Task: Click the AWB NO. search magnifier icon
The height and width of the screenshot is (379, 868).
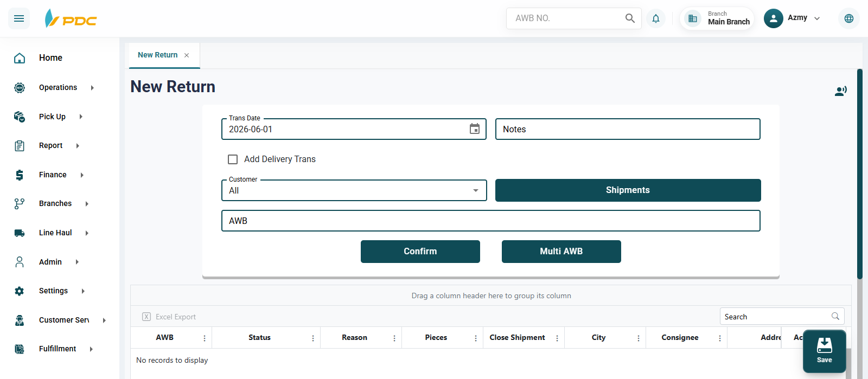Action: click(630, 18)
